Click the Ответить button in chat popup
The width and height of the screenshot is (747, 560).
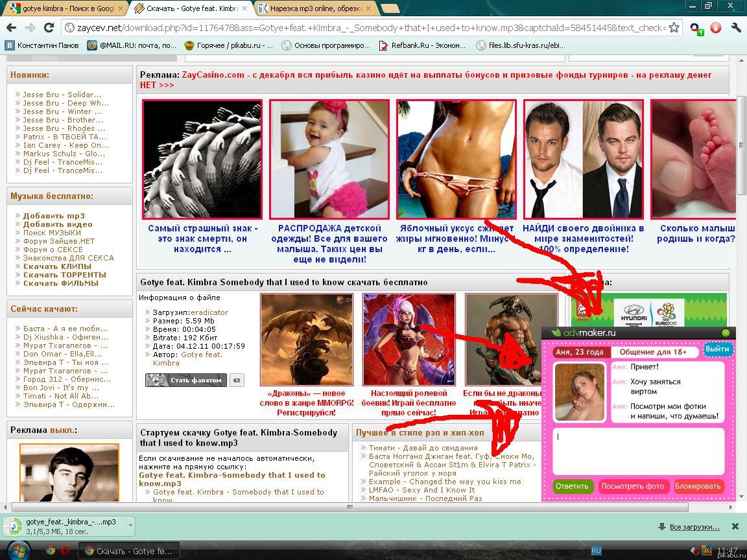(572, 486)
